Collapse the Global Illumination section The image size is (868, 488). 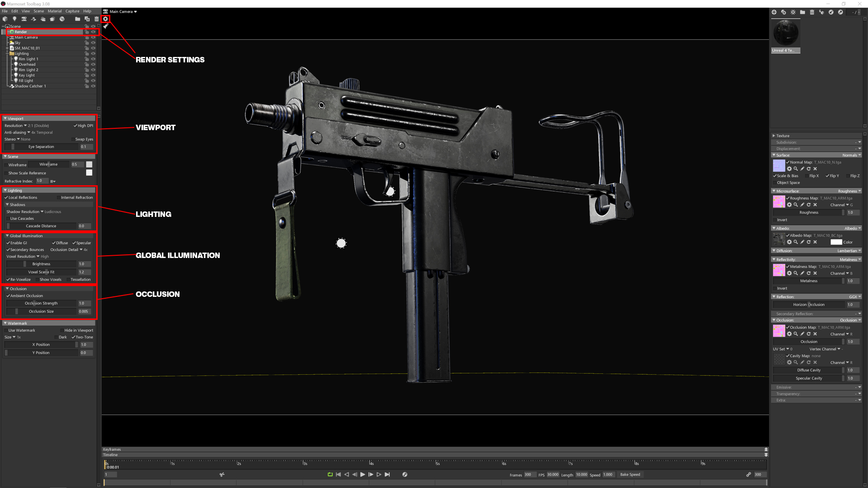tap(7, 236)
